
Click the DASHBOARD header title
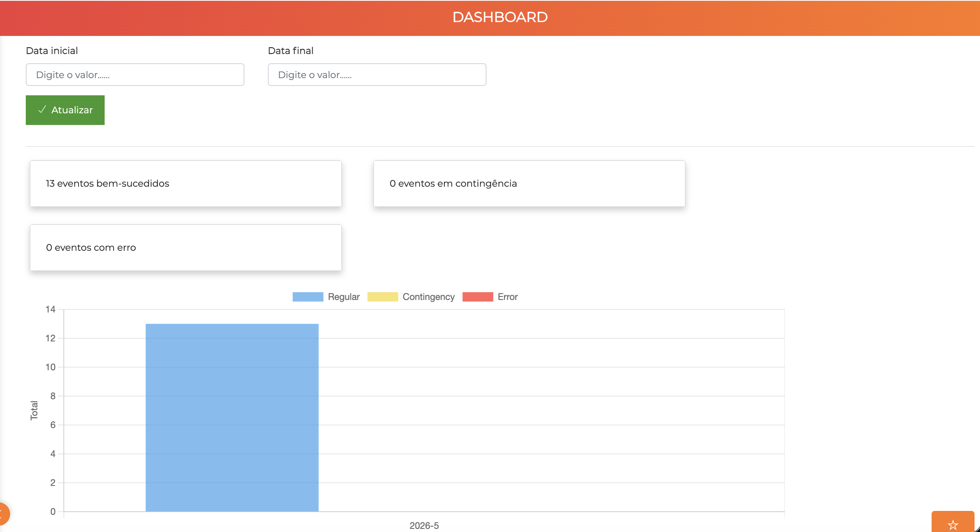[500, 17]
